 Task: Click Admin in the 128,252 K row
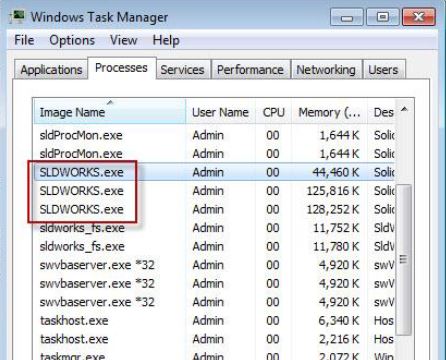coord(208,209)
